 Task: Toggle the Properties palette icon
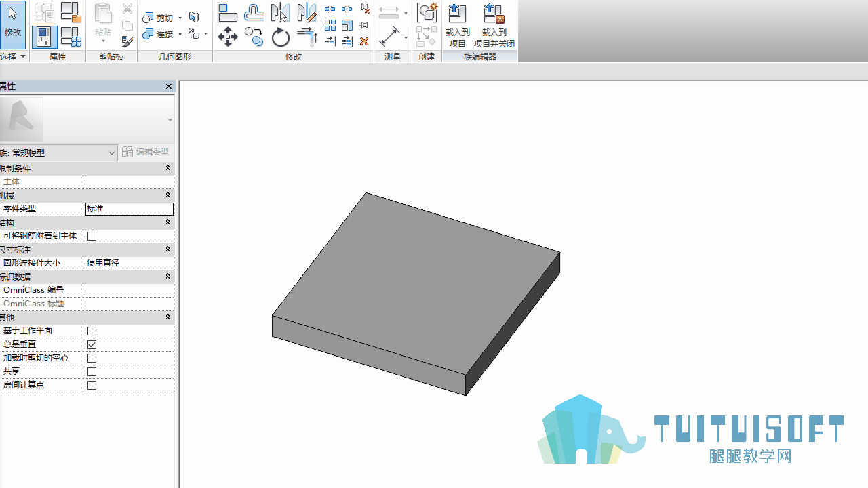click(43, 37)
